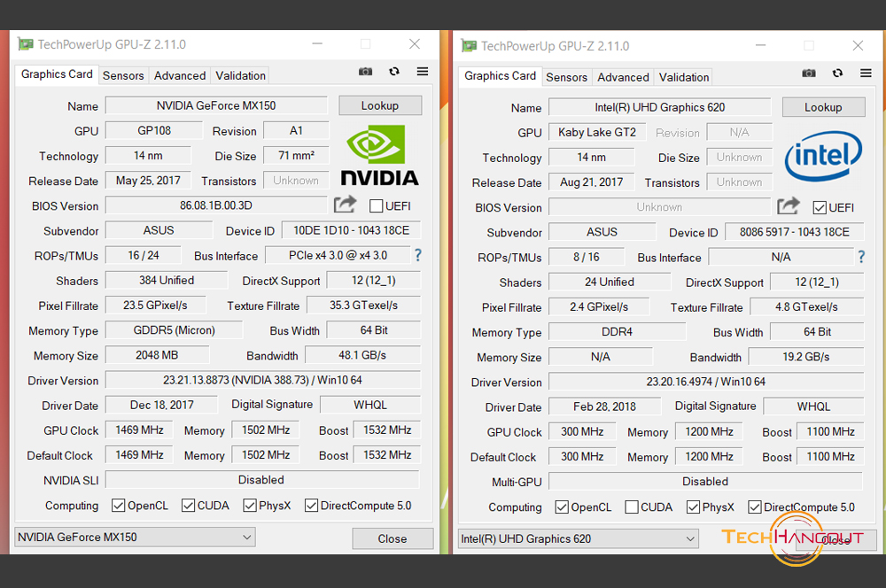This screenshot has height=588, width=886.
Task: Refresh data in Intel GPU-Z window
Action: [838, 73]
